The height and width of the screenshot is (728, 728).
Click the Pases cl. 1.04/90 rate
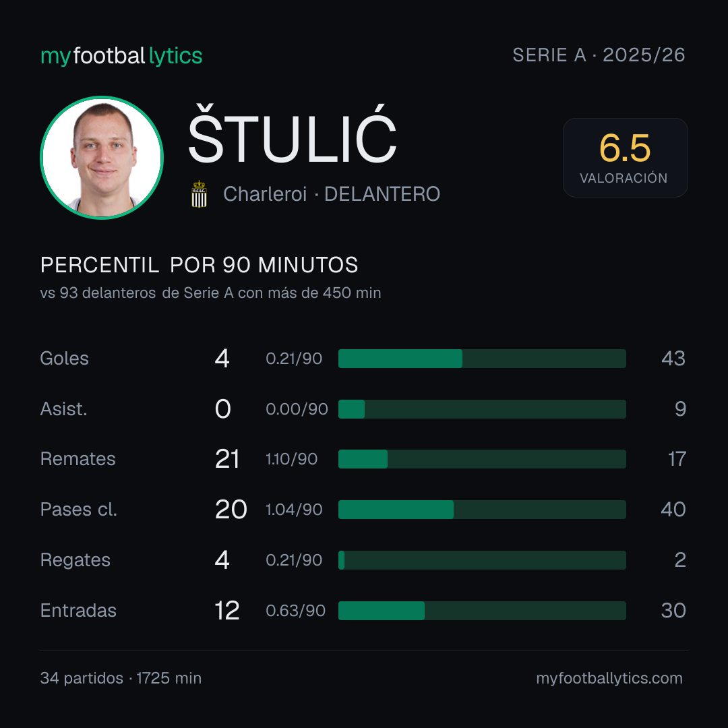pos(294,510)
